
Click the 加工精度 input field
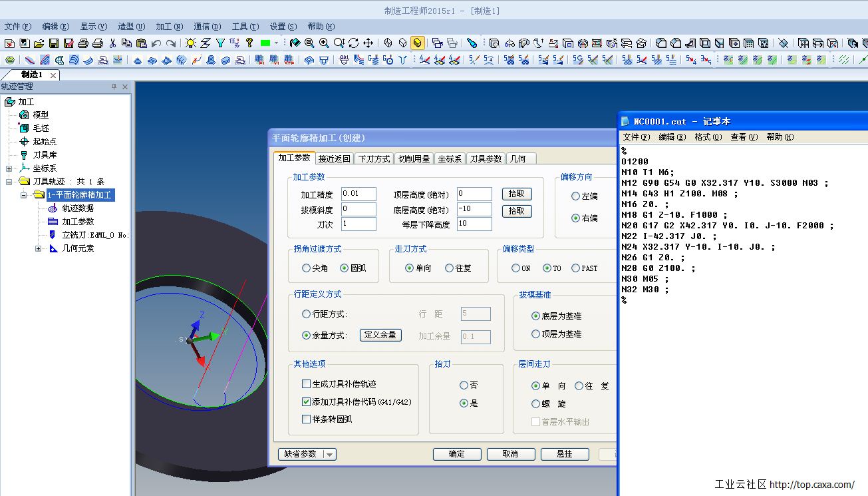click(359, 194)
